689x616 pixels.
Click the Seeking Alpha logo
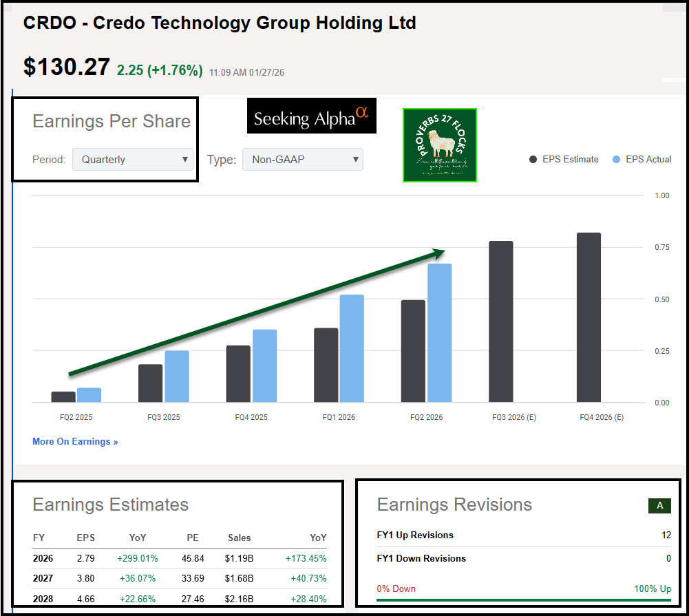[311, 116]
